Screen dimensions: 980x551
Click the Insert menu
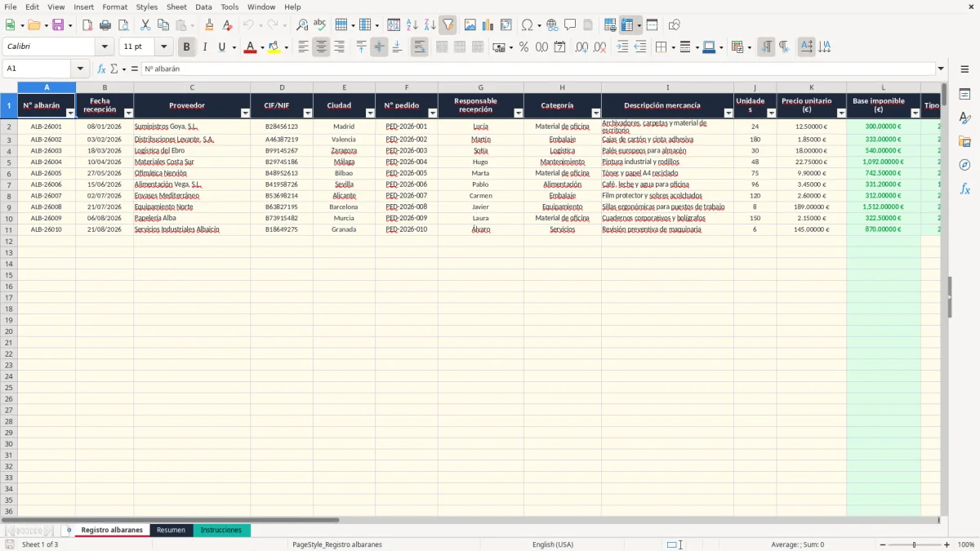point(84,7)
